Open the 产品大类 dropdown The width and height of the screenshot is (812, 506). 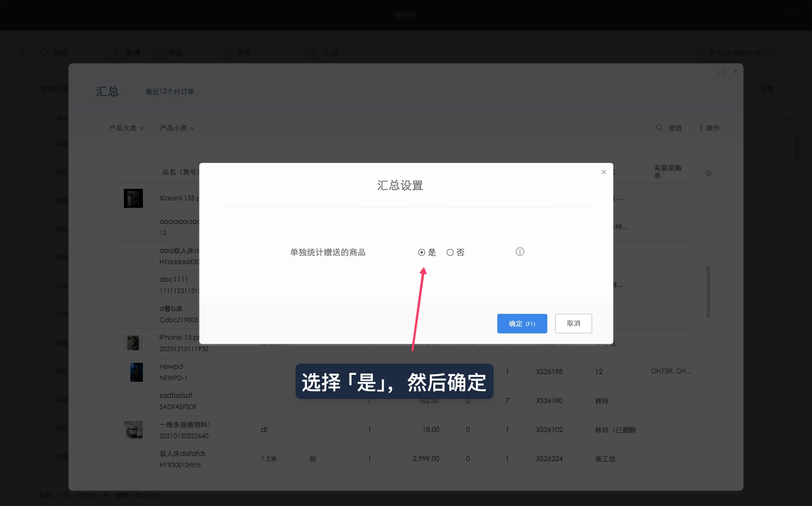(x=126, y=128)
